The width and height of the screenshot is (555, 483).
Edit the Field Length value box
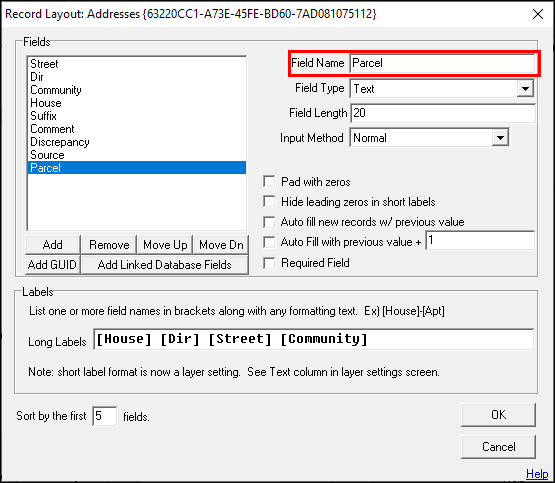pos(442,113)
